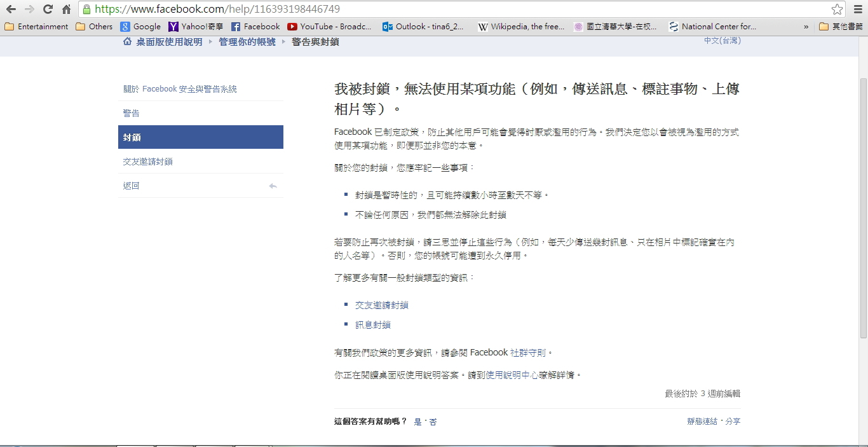
Task: Go to browser home icon
Action: (66, 9)
